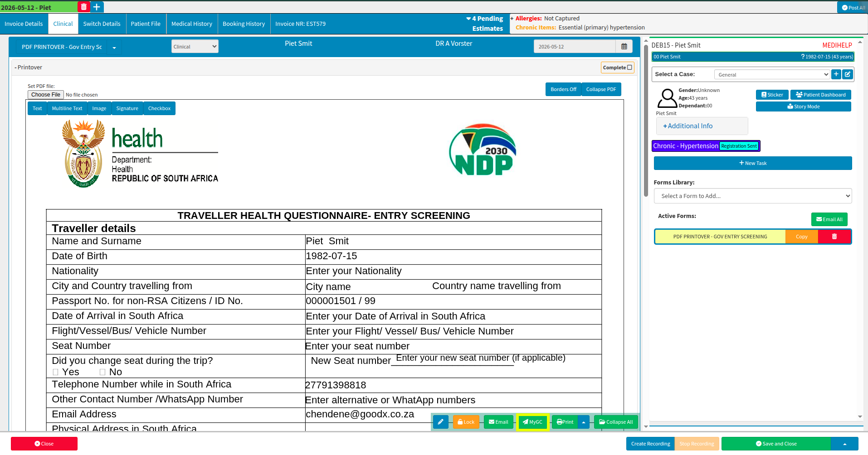Open the pencil edit tool in bottom toolbar

click(x=440, y=422)
